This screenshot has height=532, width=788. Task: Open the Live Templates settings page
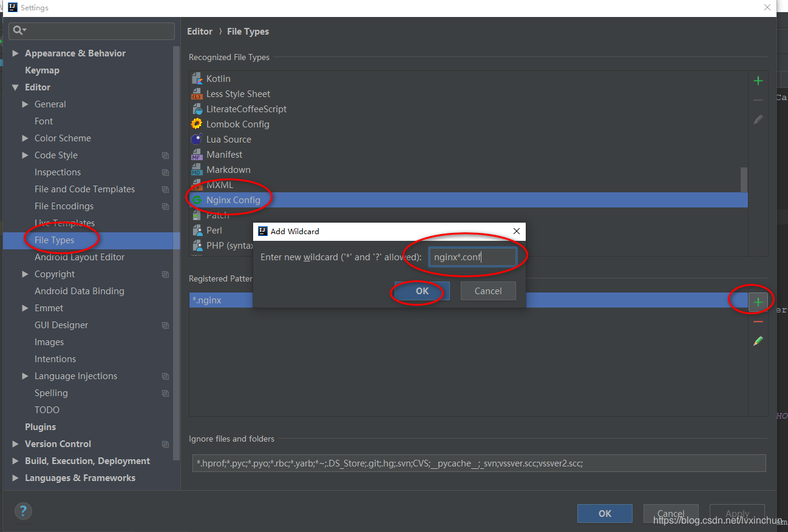click(x=64, y=223)
